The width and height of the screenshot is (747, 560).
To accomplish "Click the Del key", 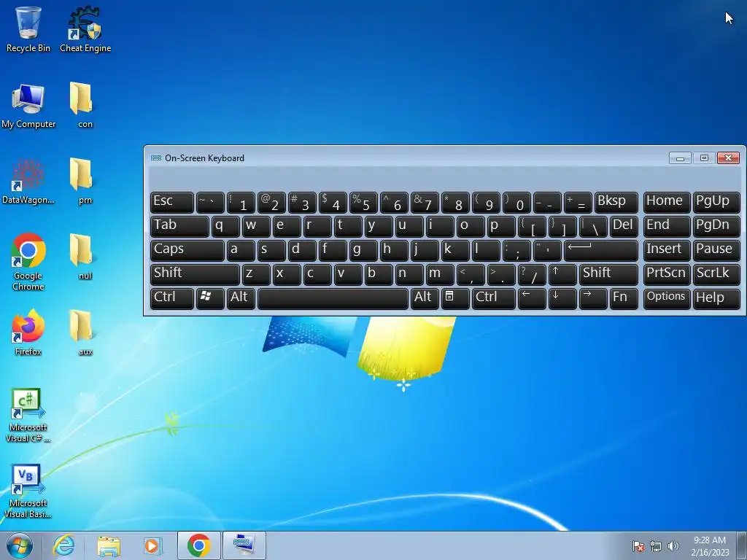I will [x=624, y=226].
